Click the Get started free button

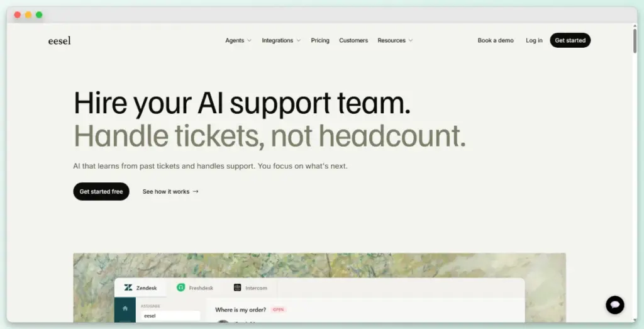[x=101, y=191]
